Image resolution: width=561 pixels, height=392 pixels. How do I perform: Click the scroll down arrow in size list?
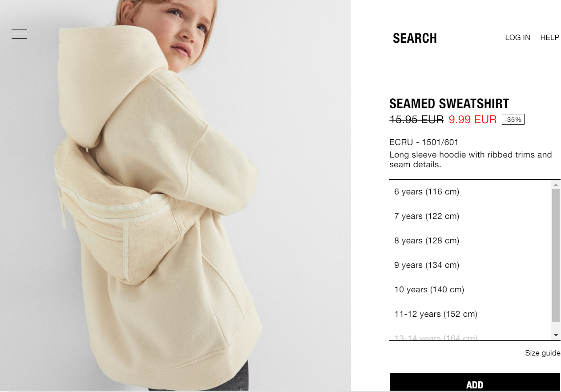556,335
